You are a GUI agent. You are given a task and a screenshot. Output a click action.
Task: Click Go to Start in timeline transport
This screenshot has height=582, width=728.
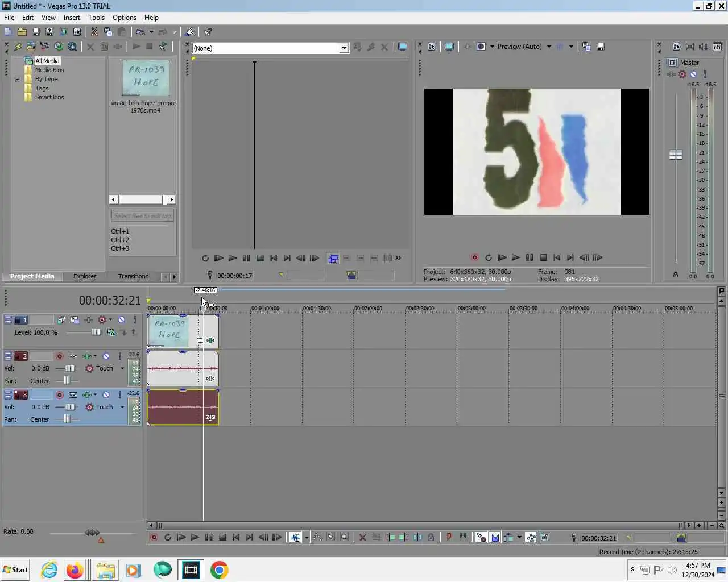tap(236, 537)
